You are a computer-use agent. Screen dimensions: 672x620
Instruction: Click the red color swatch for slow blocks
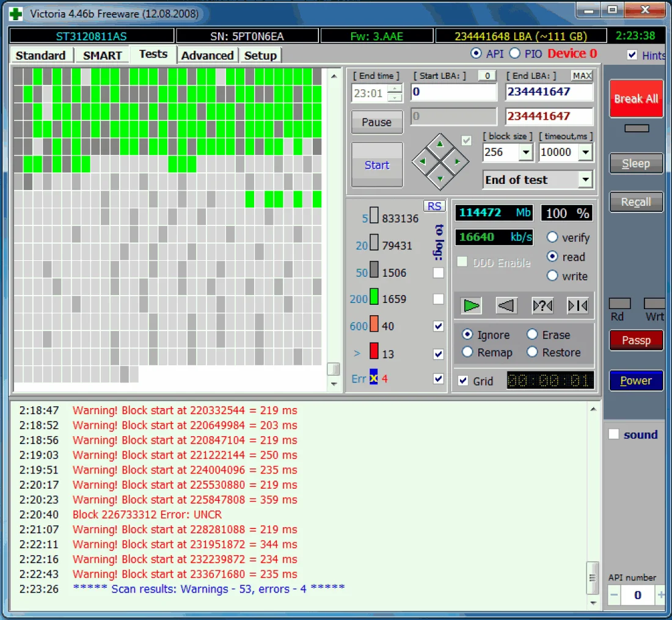[x=373, y=353]
